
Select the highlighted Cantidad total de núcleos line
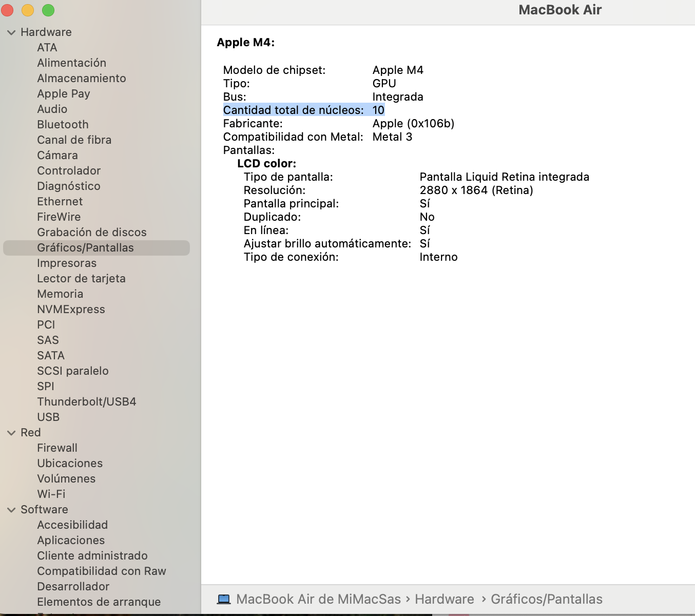pyautogui.click(x=304, y=109)
